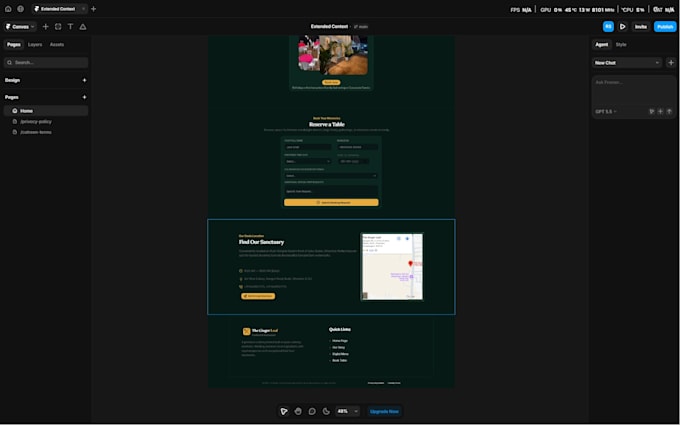Start a new chat with plus button
Image resolution: width=680 pixels, height=425 pixels.
[671, 62]
